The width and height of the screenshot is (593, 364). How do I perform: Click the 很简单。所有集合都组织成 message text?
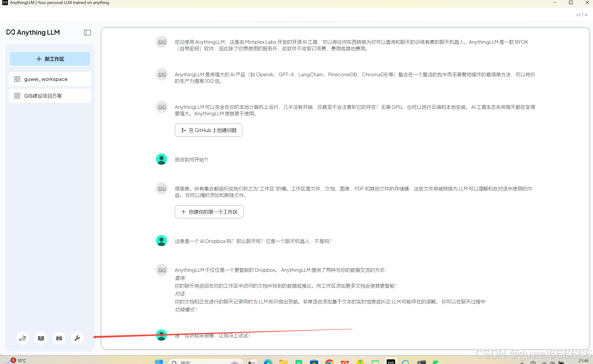pyautogui.click(x=353, y=192)
